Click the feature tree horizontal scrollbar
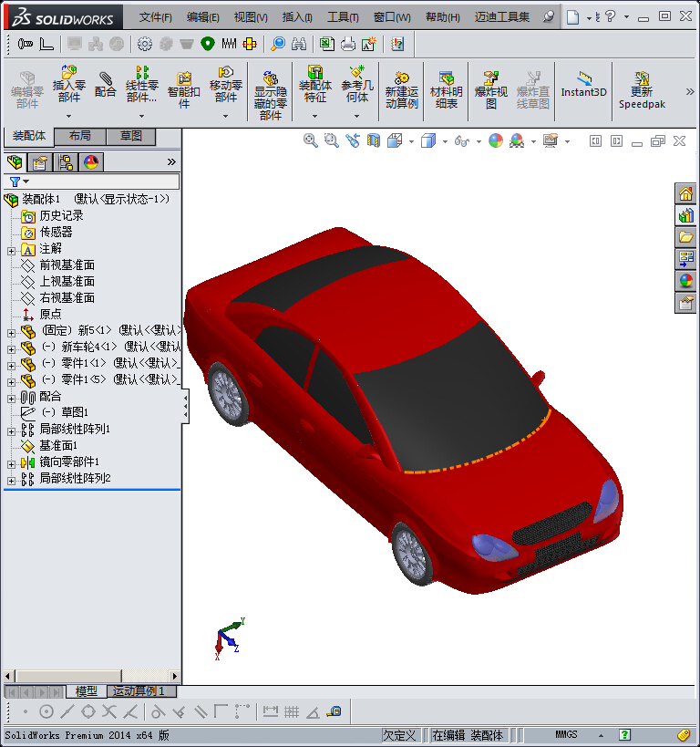Screen dimensions: 700x747 (91, 676)
